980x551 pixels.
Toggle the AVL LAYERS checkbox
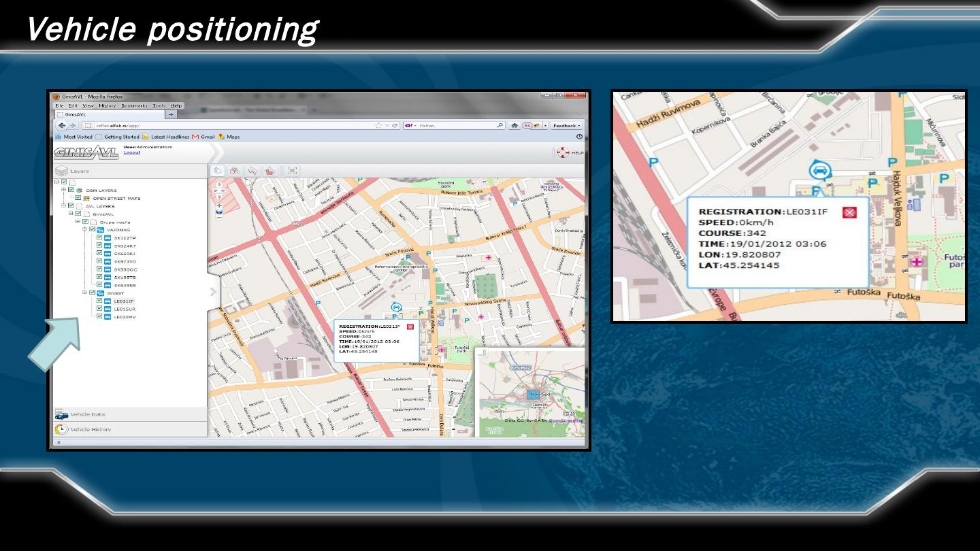point(71,206)
